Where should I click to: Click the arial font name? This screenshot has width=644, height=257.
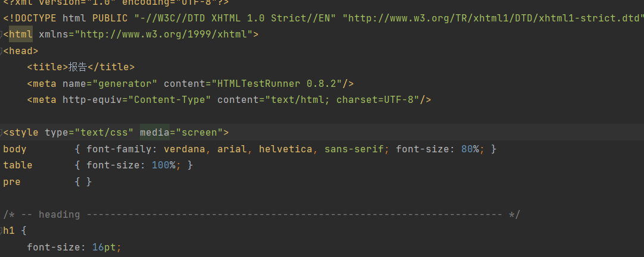233,149
